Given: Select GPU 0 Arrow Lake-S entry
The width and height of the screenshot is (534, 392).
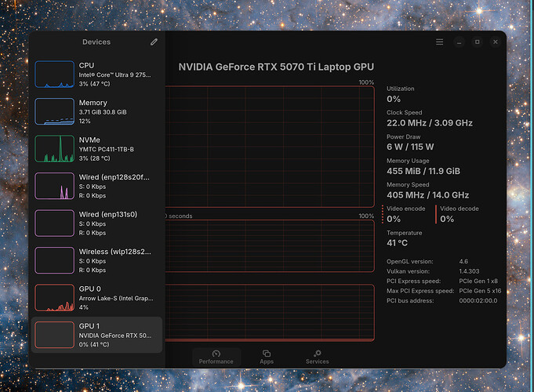Looking at the screenshot, I should pyautogui.click(x=96, y=298).
